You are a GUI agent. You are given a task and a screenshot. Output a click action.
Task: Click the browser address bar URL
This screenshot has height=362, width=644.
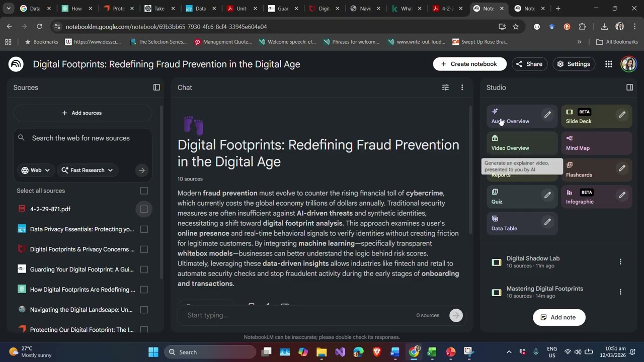(x=166, y=27)
